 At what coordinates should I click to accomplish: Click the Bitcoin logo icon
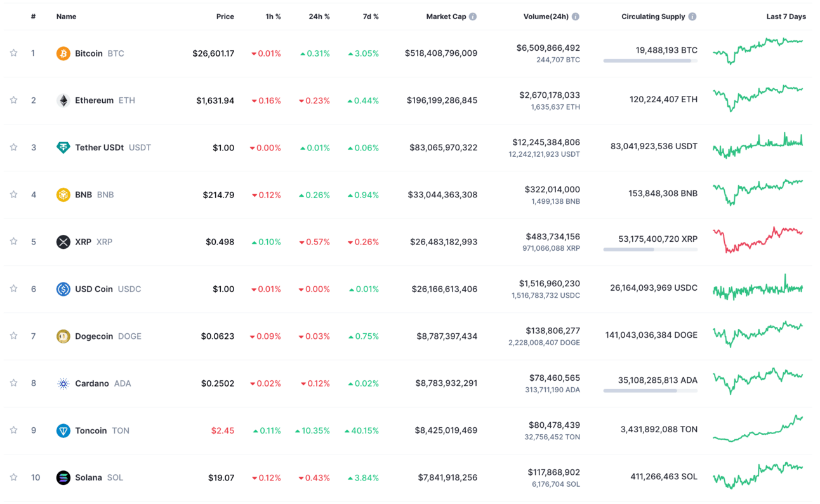coord(63,53)
